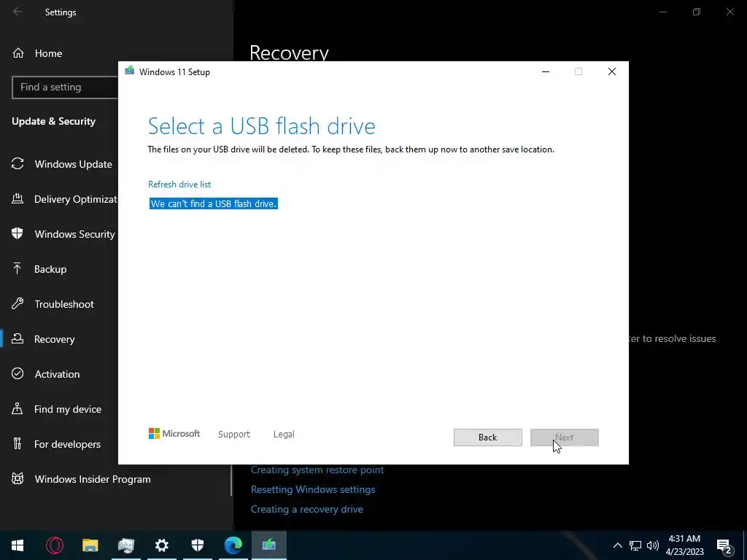747x560 pixels.
Task: Open File Explorer from taskbar
Action: (x=90, y=545)
